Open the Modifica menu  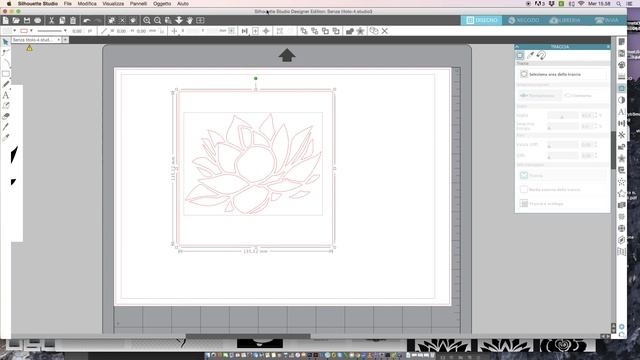tap(87, 4)
